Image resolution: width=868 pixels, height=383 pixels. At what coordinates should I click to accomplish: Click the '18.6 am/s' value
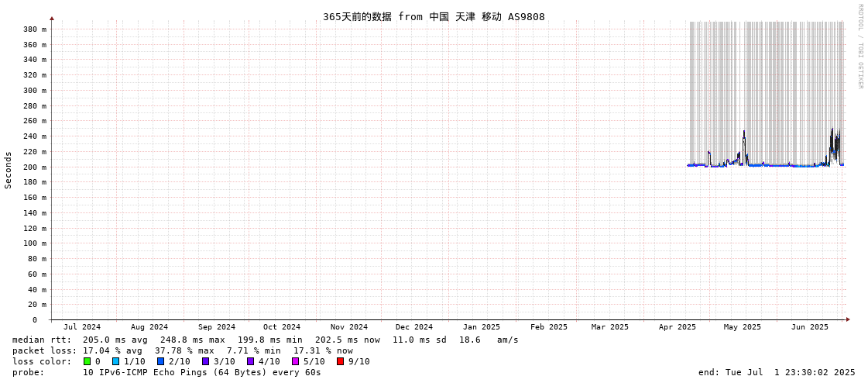click(x=489, y=340)
